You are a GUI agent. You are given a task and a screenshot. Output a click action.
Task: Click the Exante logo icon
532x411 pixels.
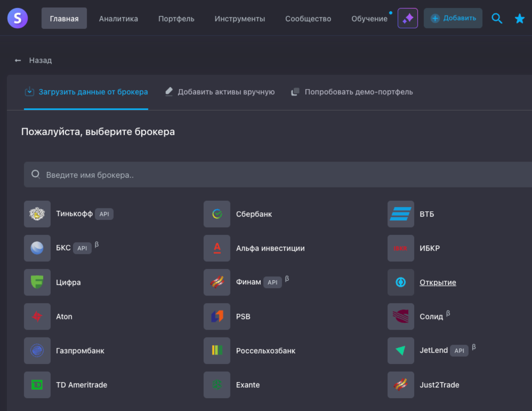tap(217, 385)
